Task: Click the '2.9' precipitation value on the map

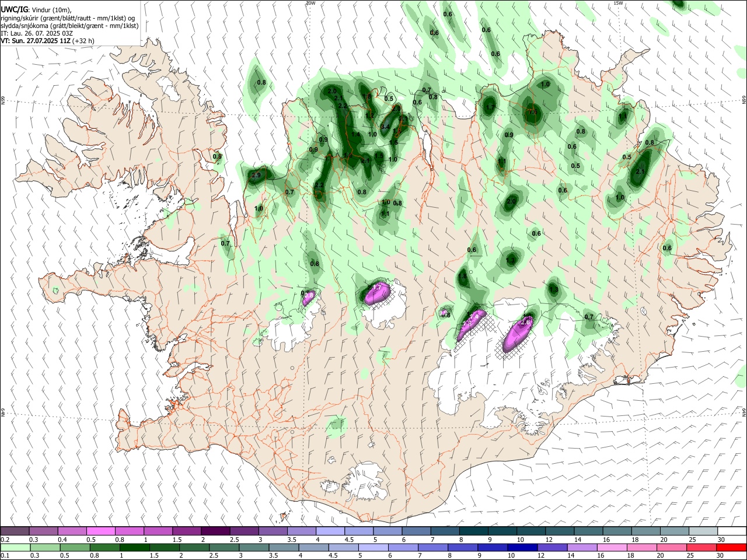Action: coord(256,175)
